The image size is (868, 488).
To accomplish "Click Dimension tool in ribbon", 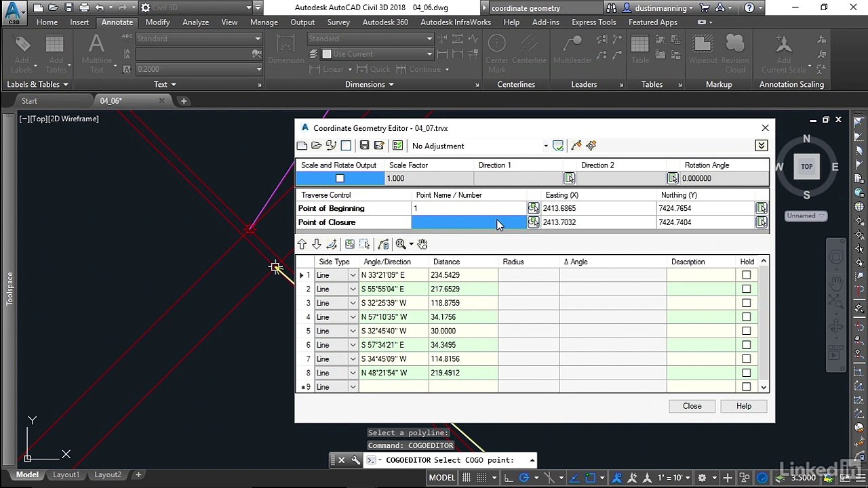I will [x=285, y=49].
